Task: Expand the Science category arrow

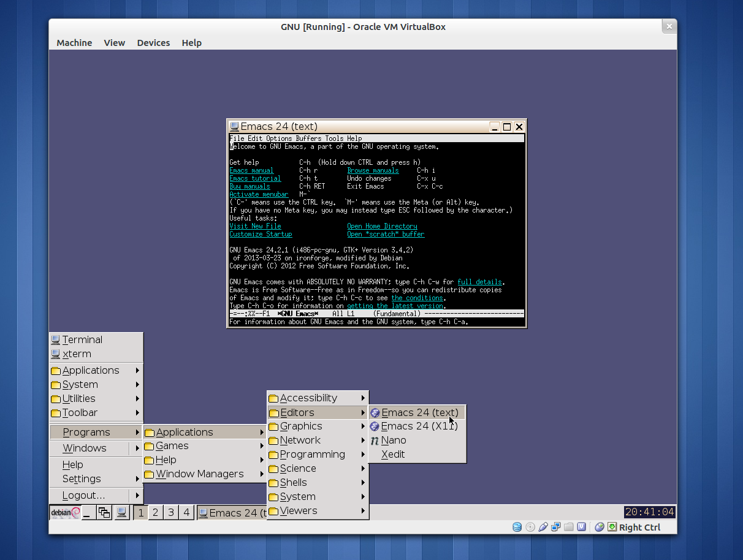Action: [363, 468]
